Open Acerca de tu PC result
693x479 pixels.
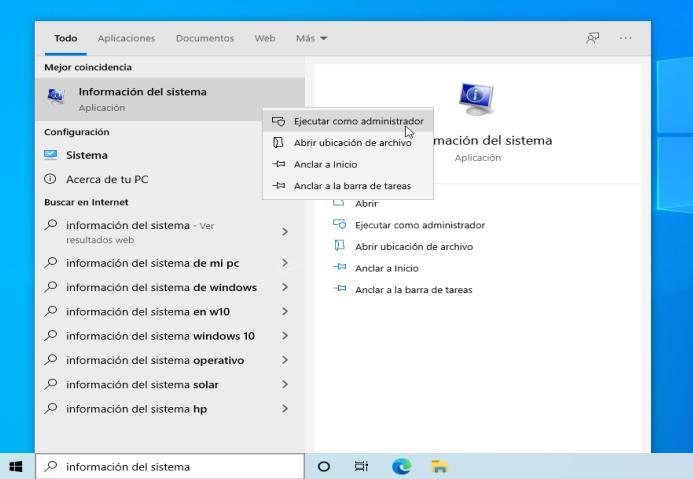[x=170, y=179]
